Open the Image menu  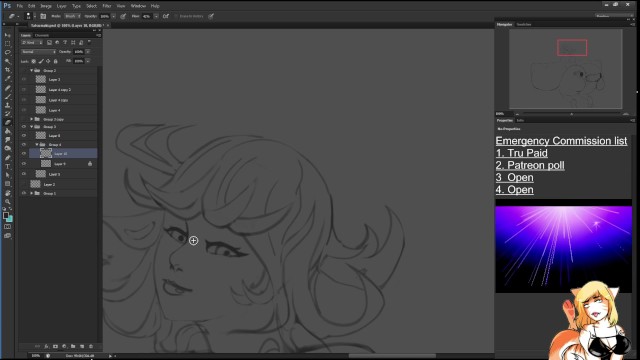point(46,6)
